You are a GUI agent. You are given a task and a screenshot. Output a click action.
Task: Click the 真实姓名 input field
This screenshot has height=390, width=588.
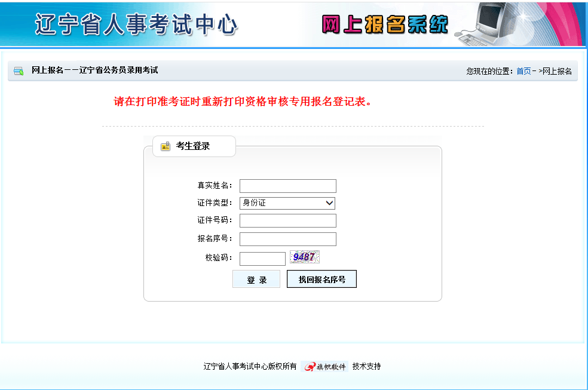(287, 186)
